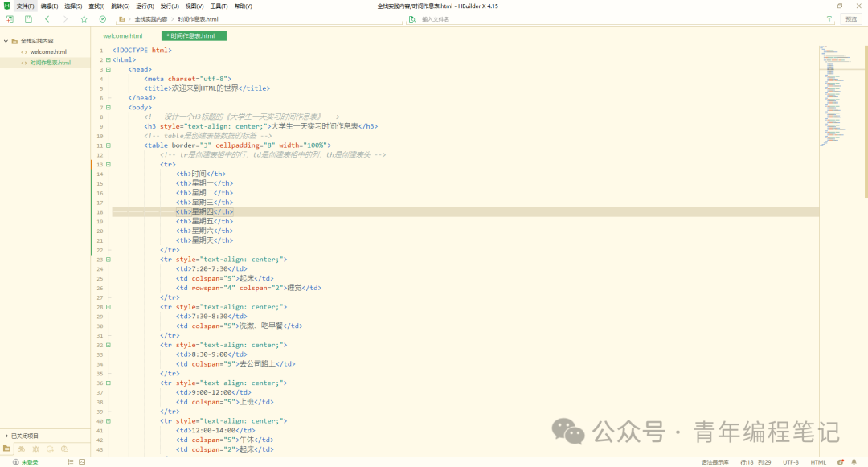Screen dimensions: 868x467
Task: Click the 行:18 列:29 cursor position indicator
Action: coord(755,462)
